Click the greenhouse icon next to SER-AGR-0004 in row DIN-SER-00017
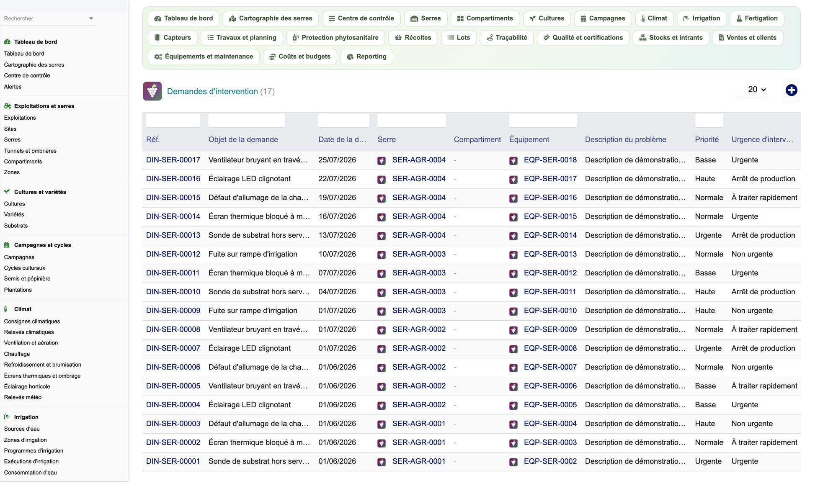Image resolution: width=815 pixels, height=504 pixels. tap(382, 160)
